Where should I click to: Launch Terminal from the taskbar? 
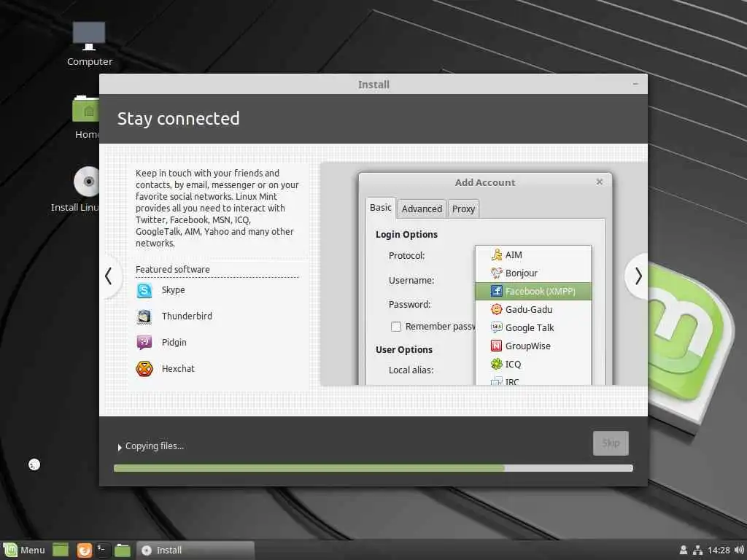(103, 550)
